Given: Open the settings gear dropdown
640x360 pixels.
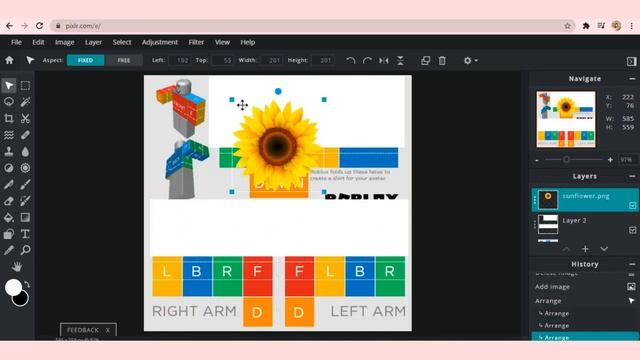Looking at the screenshot, I should [470, 60].
